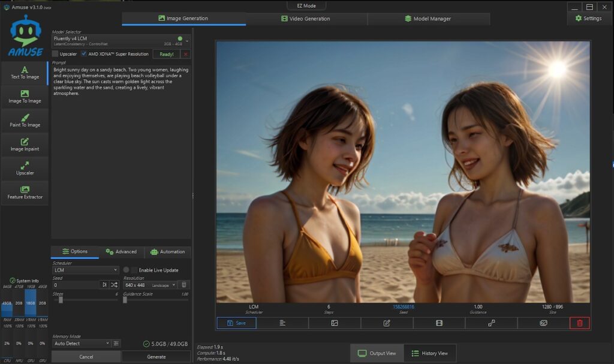
Task: Open the Scheduler LCM dropdown
Action: coord(86,270)
